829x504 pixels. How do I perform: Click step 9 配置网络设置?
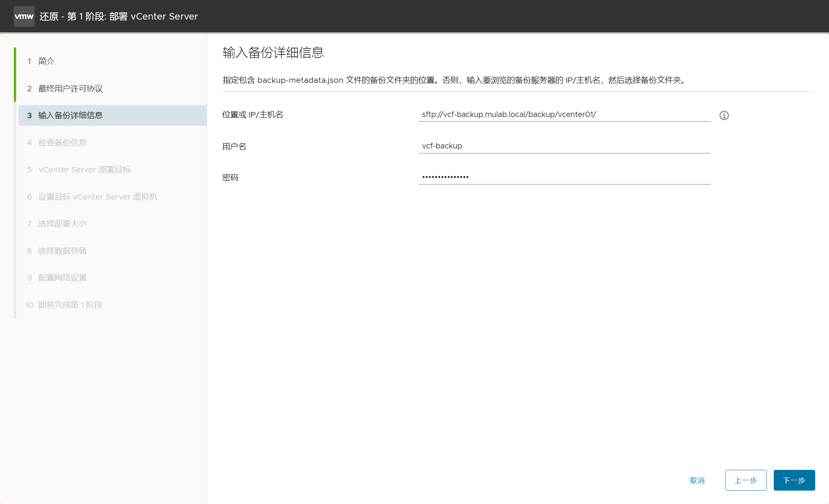[x=62, y=278]
